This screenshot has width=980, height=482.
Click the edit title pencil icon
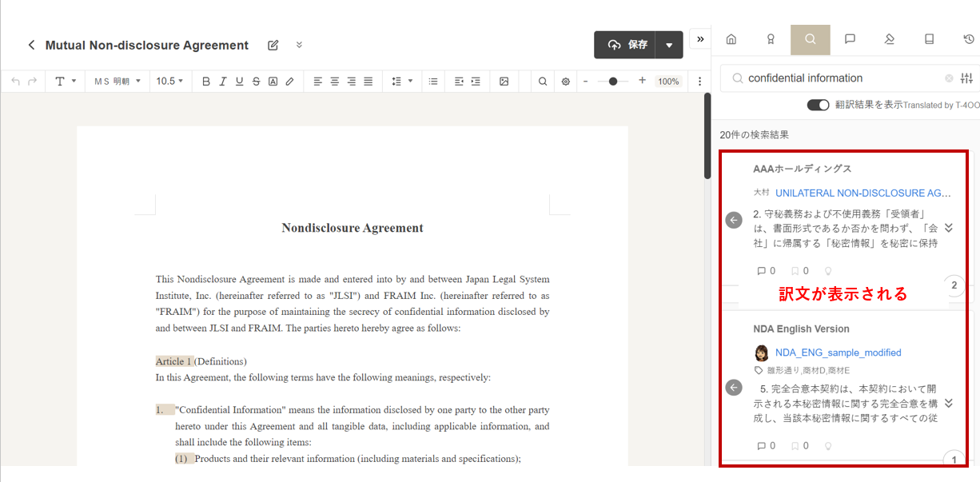pos(273,46)
